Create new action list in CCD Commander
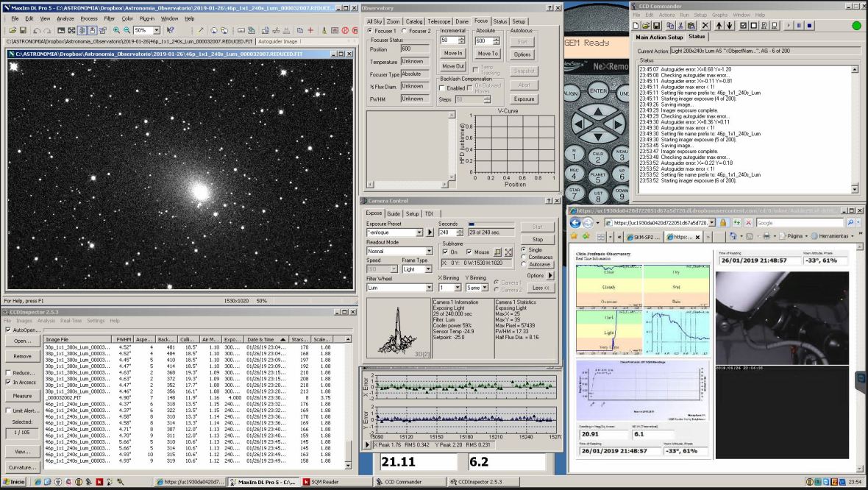Viewport: 868px width, 490px height. [634, 25]
